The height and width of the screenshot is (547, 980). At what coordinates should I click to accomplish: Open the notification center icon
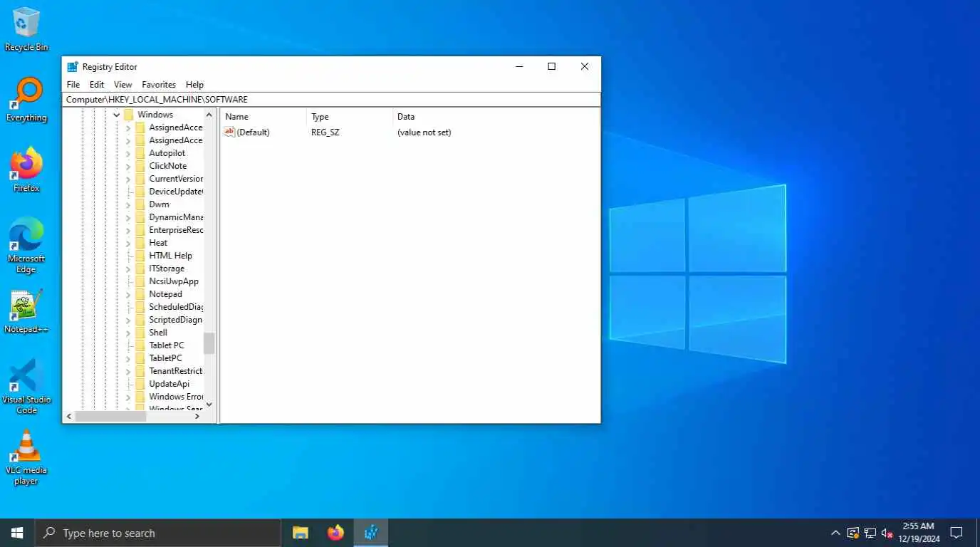(x=956, y=533)
